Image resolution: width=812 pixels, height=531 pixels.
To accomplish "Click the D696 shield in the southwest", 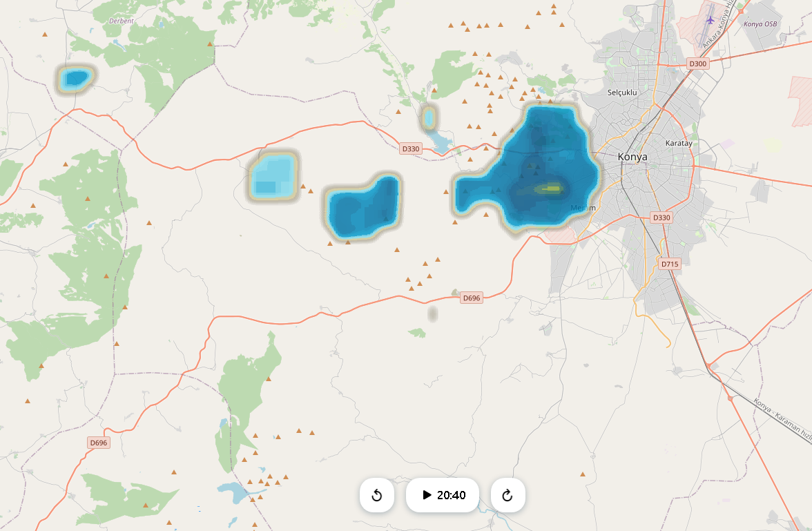I will pos(98,443).
